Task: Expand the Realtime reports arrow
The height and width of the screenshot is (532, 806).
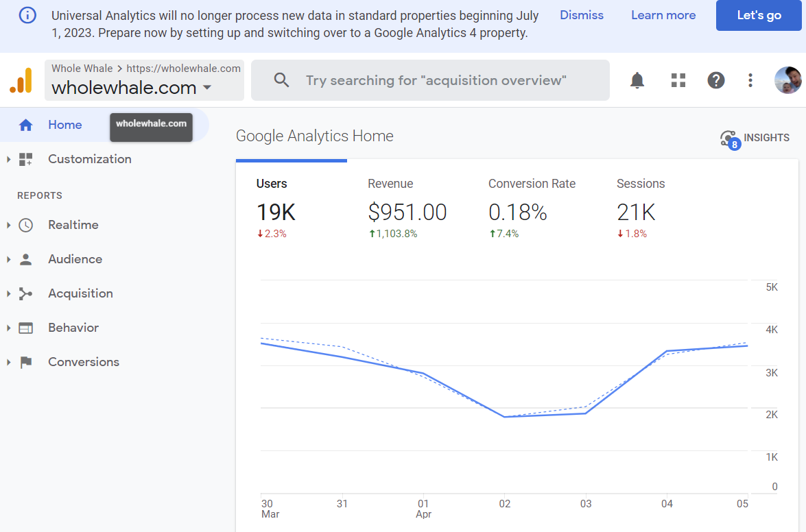Action: (8, 225)
